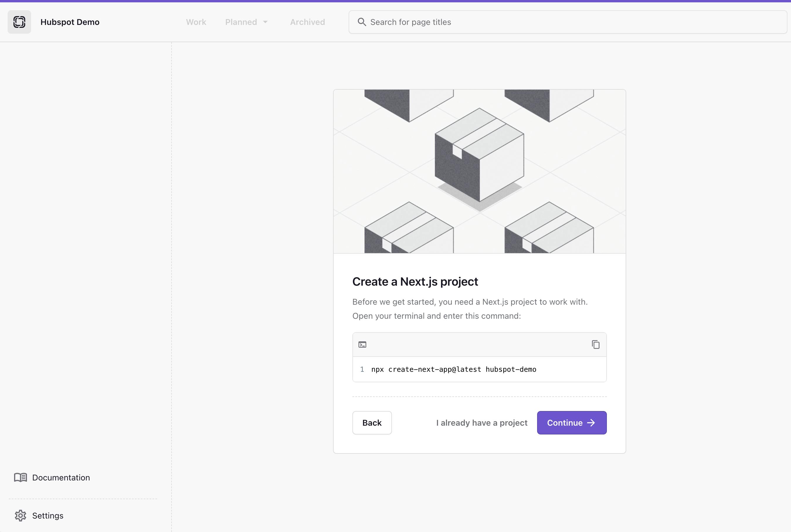The image size is (791, 532).
Task: Click the Settings gear icon
Action: pos(20,515)
